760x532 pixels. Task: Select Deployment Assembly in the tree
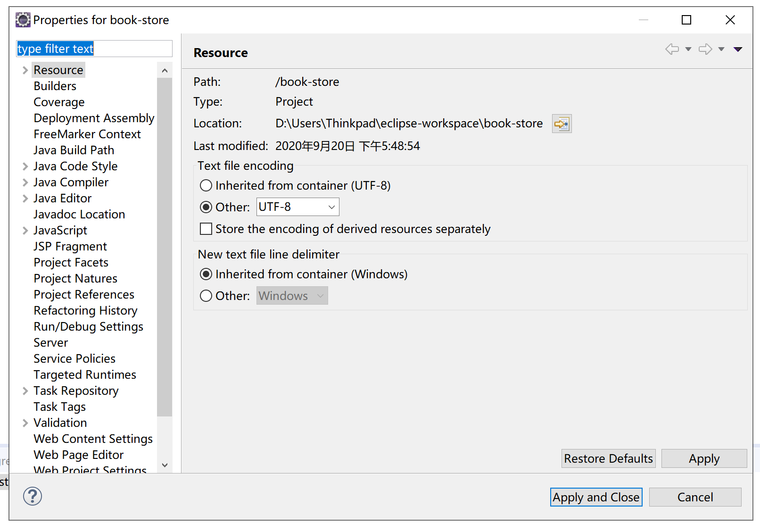pos(94,118)
